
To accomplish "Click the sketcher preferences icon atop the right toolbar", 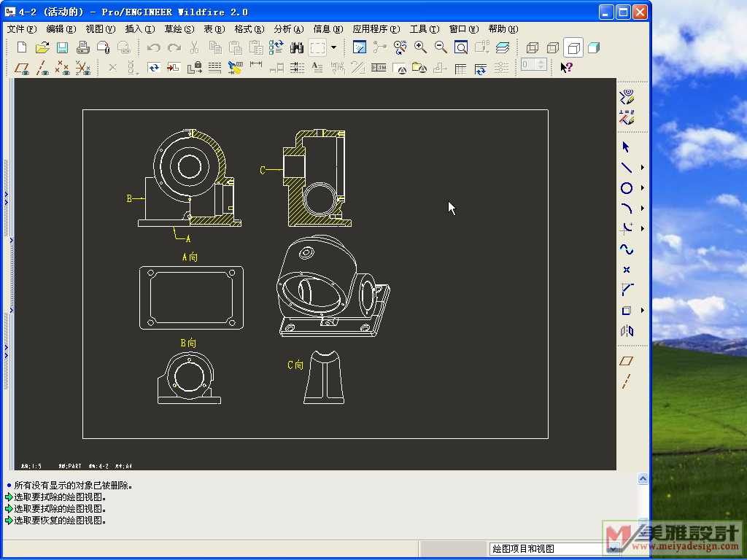I will pos(627,97).
